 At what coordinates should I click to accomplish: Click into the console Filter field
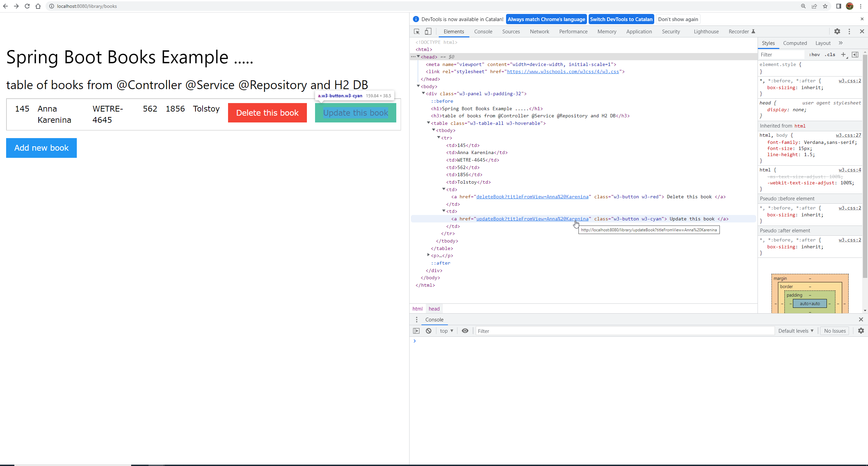click(578, 331)
